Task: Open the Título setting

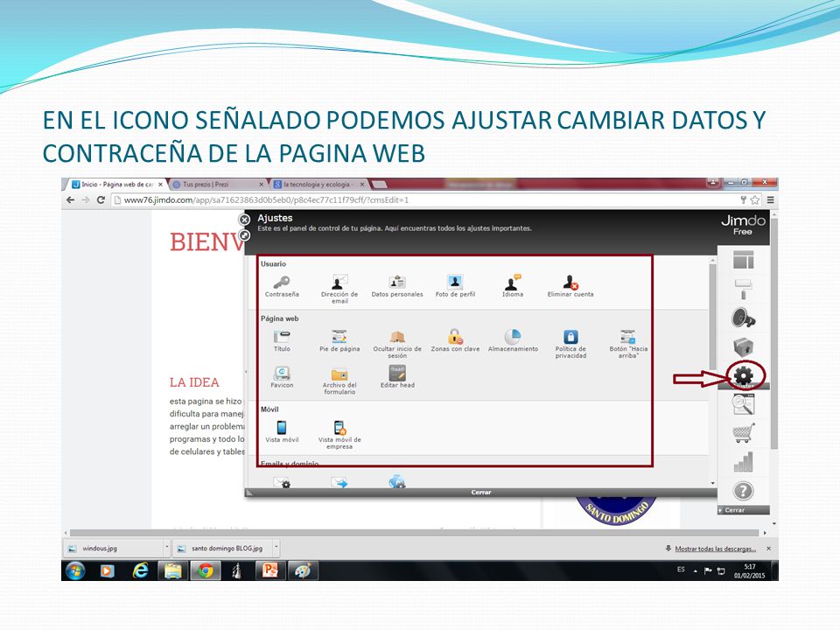Action: pyautogui.click(x=282, y=341)
